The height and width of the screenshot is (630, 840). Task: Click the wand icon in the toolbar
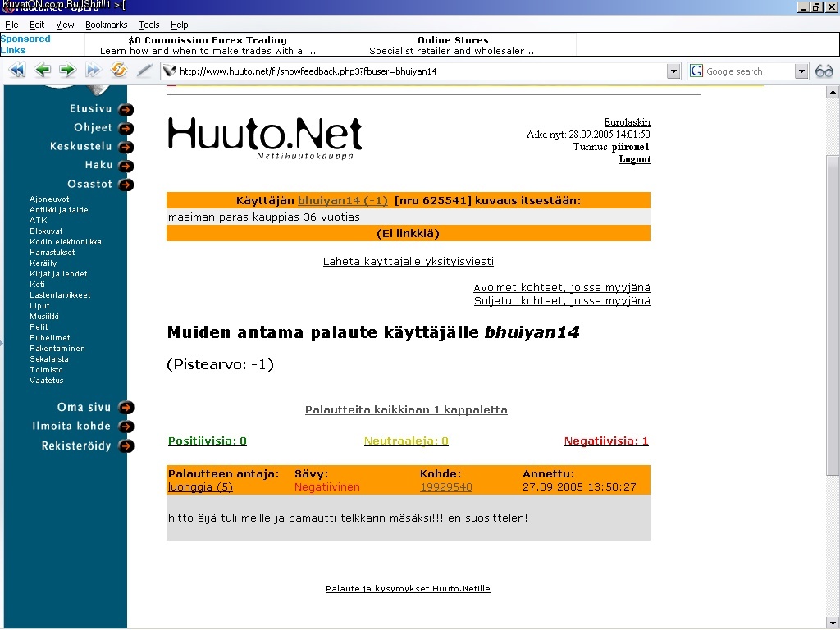144,71
